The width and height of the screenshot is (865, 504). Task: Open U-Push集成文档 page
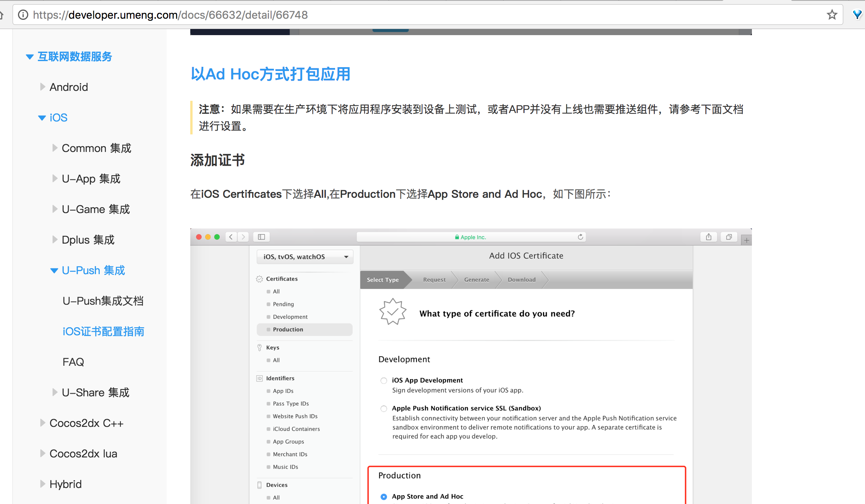click(103, 301)
